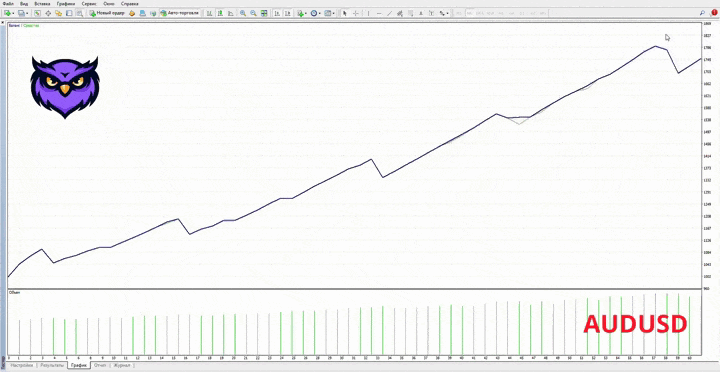Viewport: 720px width, 372px height.
Task: Click the balance curve peak near 1786
Action: tap(655, 46)
